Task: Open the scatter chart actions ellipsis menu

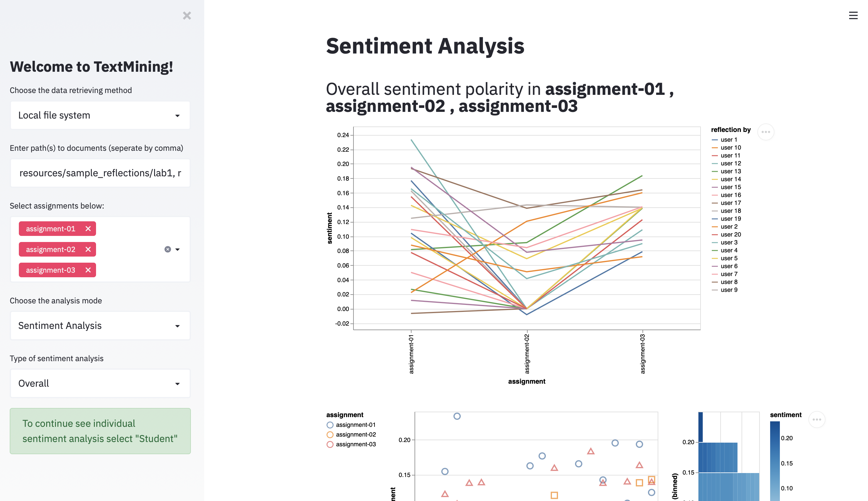Action: click(817, 420)
